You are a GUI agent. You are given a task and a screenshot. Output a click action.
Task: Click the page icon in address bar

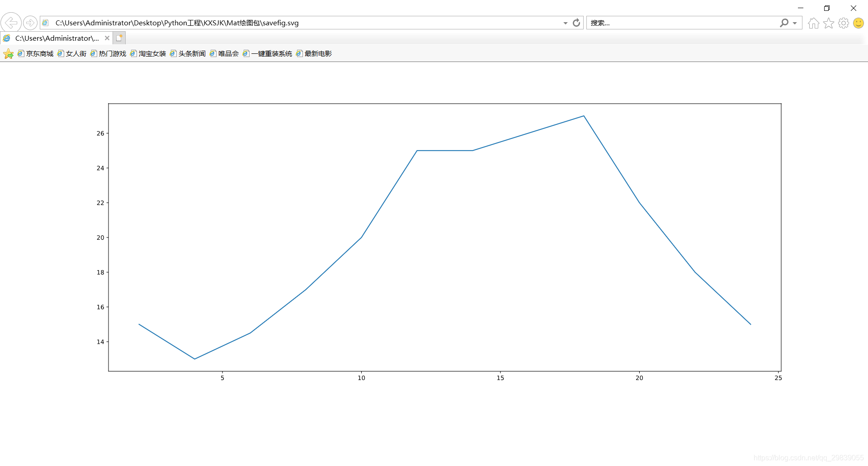click(x=46, y=23)
